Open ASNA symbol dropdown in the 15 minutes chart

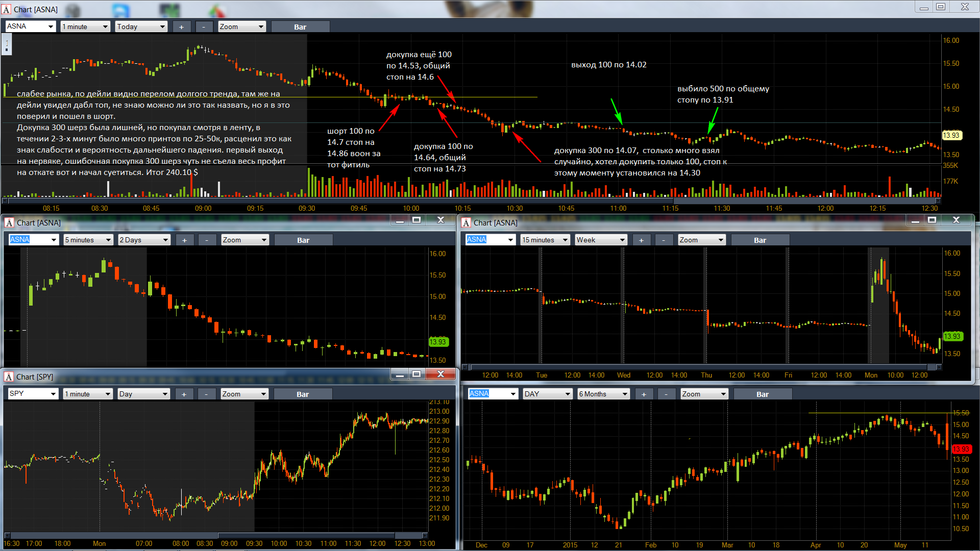click(490, 240)
